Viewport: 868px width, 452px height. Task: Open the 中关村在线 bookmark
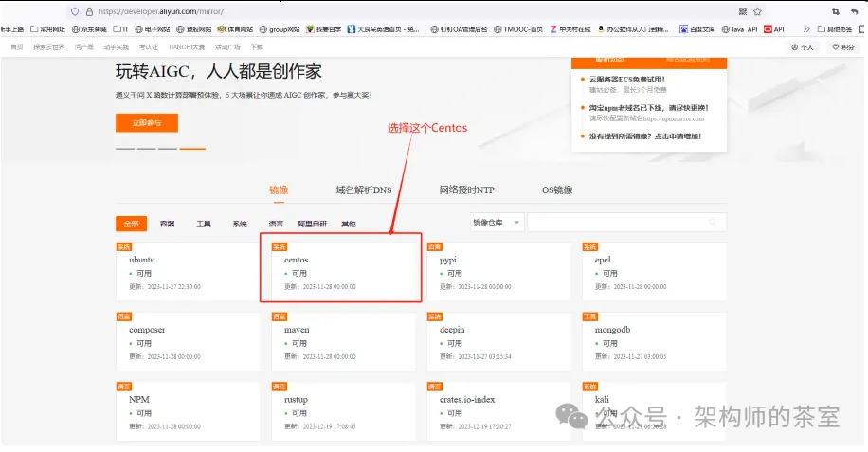570,29
